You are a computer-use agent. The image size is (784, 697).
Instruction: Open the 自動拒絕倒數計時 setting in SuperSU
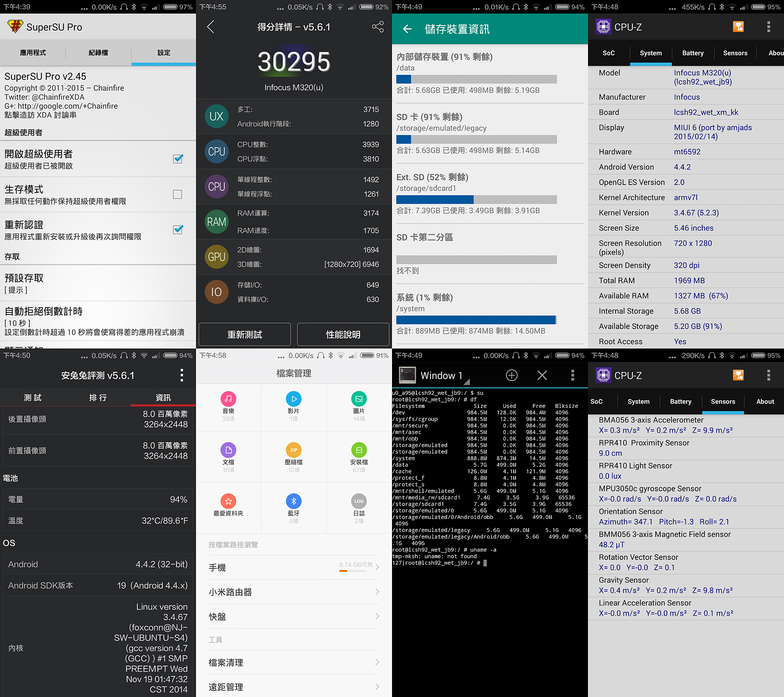98,321
